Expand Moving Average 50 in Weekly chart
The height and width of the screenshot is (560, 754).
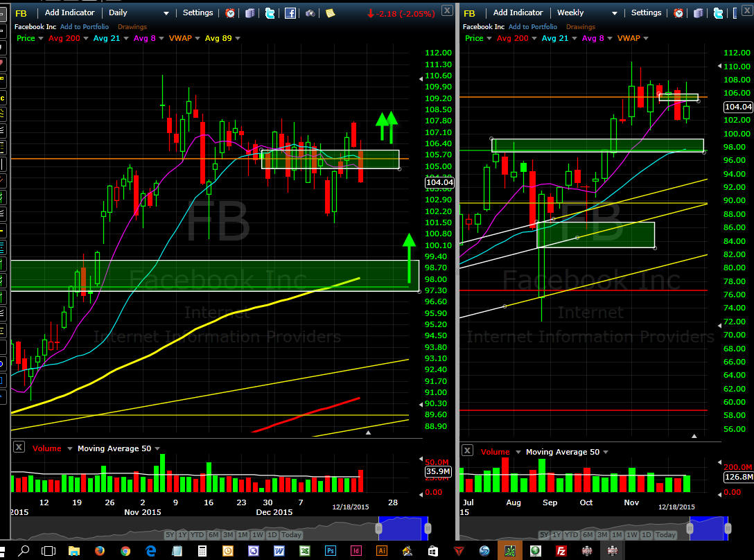coord(606,453)
